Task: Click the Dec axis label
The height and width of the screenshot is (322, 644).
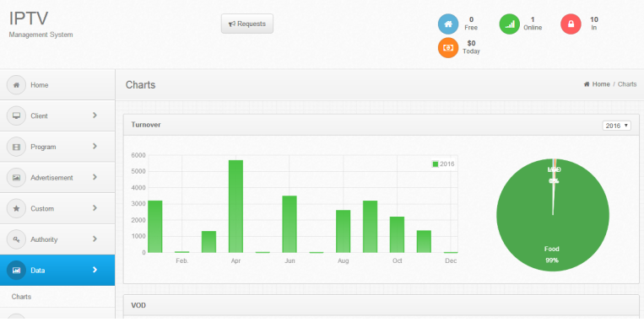Action: point(451,260)
